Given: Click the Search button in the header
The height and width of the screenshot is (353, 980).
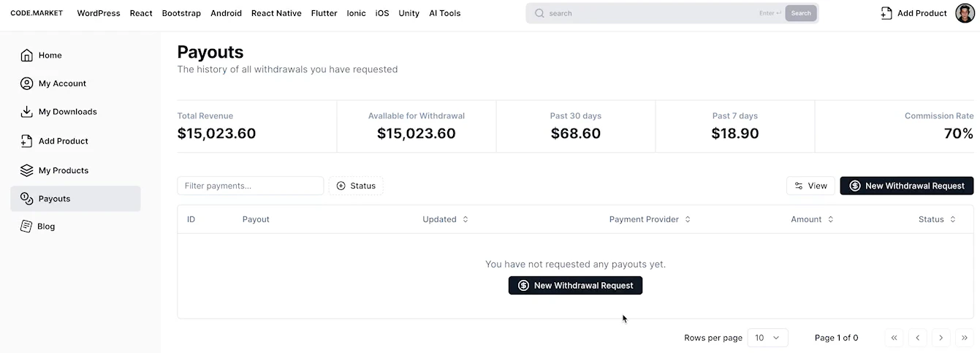Looking at the screenshot, I should pos(801,13).
